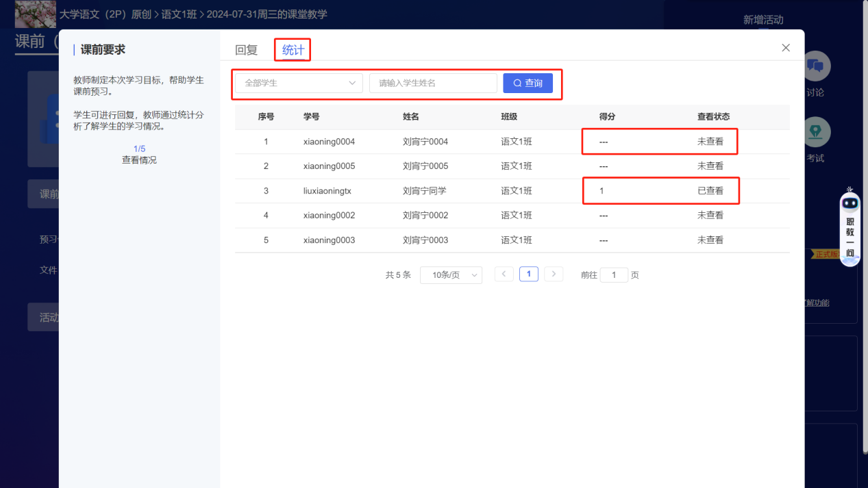Open the 10条/页 page size dropdown
The height and width of the screenshot is (488, 868).
[451, 274]
